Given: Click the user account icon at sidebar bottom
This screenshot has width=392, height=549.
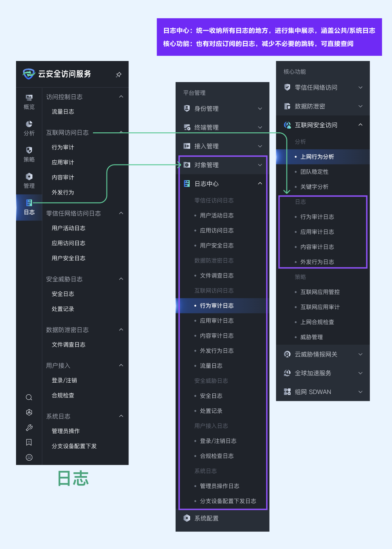Looking at the screenshot, I should [x=29, y=457].
